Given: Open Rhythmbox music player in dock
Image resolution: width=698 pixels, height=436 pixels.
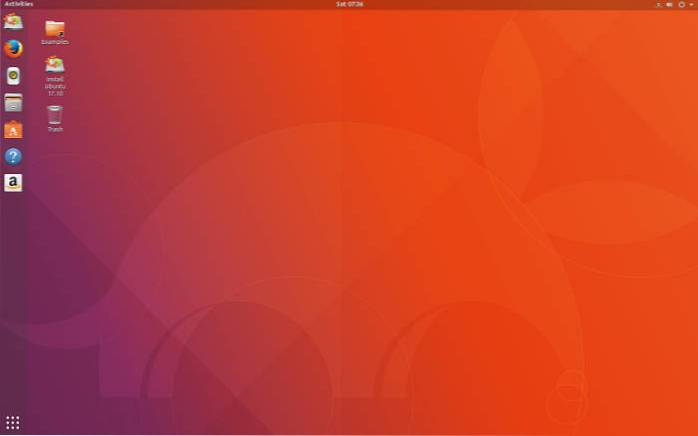Looking at the screenshot, I should 13,76.
